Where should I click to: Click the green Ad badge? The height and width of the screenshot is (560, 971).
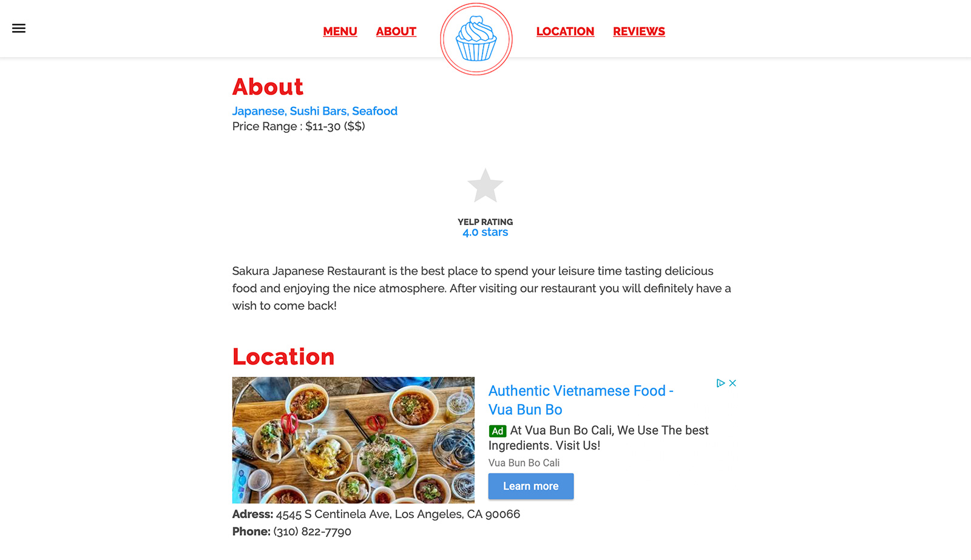point(498,431)
